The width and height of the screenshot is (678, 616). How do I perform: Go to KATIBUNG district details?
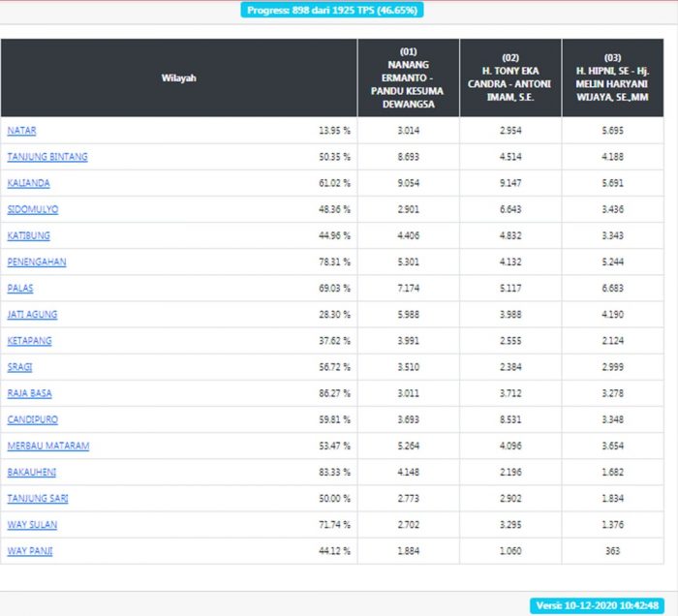point(28,235)
